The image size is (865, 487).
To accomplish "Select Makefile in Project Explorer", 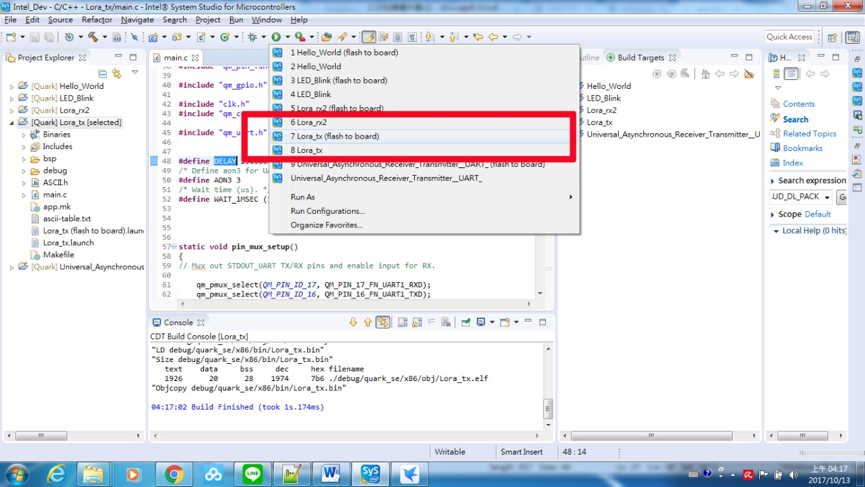I will tap(58, 255).
